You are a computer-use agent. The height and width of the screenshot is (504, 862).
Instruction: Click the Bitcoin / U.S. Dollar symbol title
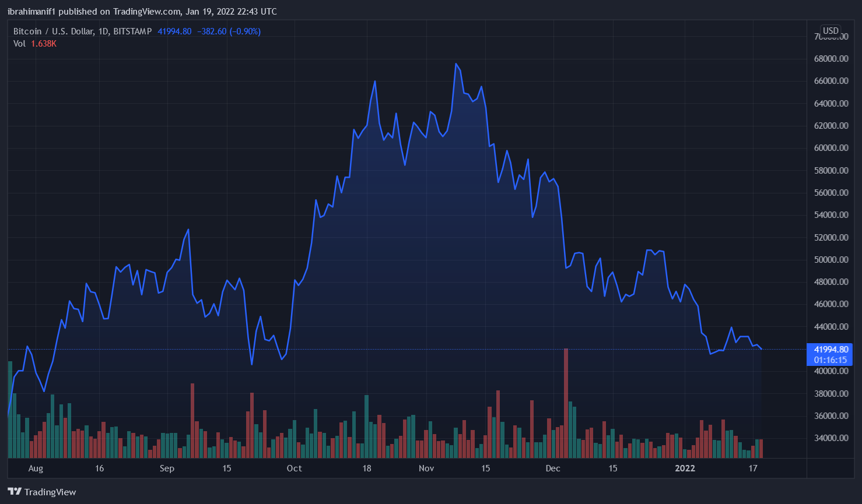[54, 31]
